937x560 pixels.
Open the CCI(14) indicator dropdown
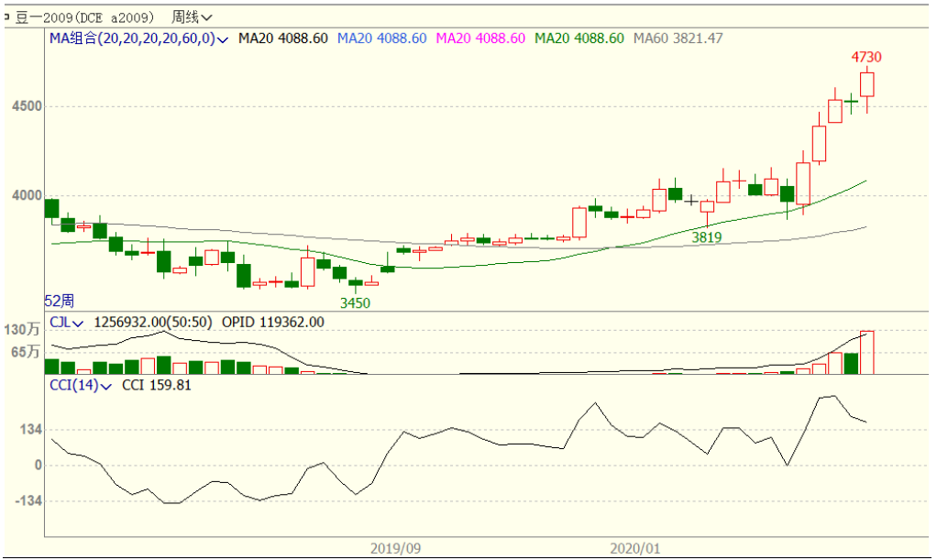click(x=80, y=386)
